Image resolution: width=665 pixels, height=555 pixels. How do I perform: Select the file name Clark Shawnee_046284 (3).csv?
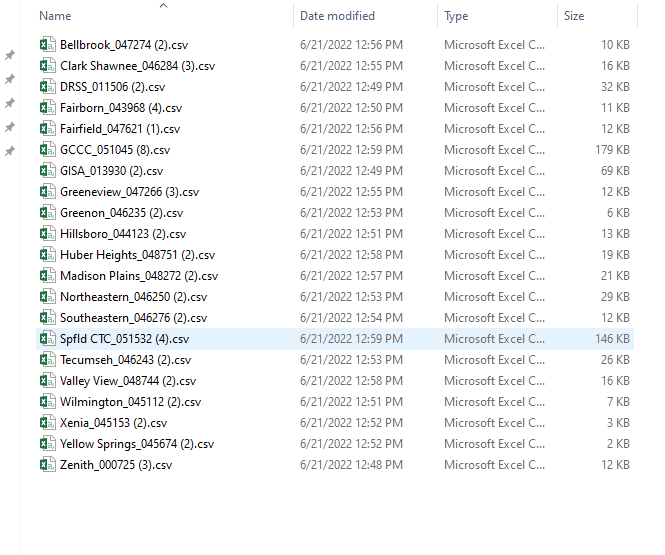click(x=137, y=66)
